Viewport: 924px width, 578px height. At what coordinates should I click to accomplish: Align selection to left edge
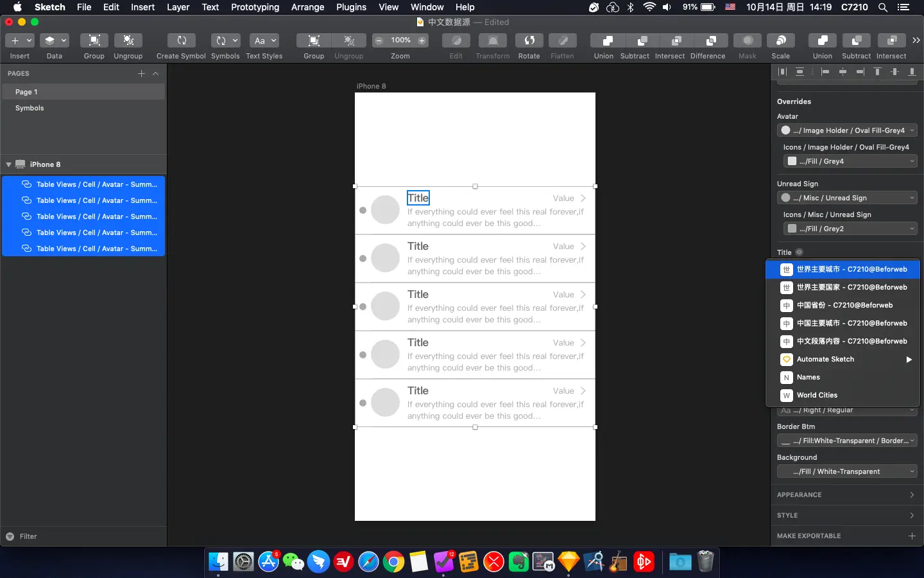coord(825,72)
